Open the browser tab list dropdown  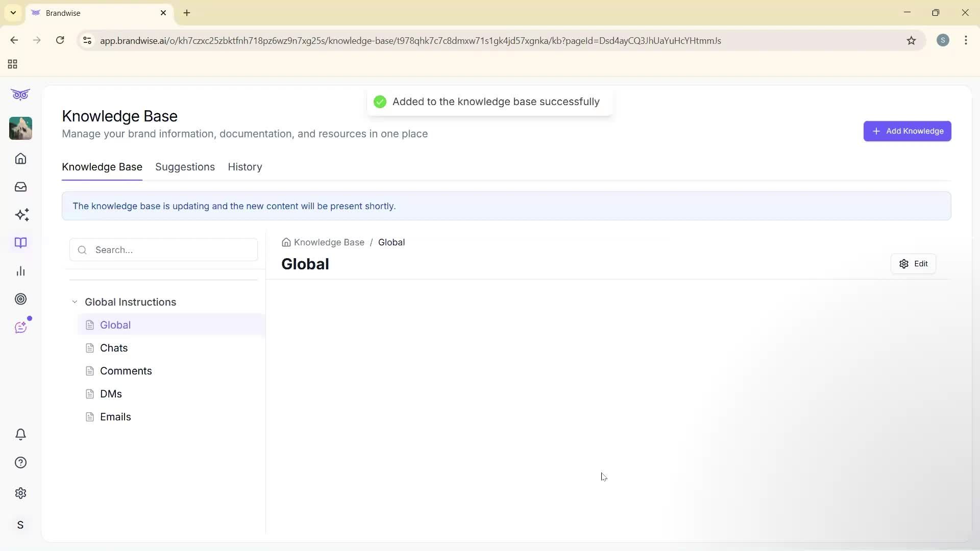[13, 13]
